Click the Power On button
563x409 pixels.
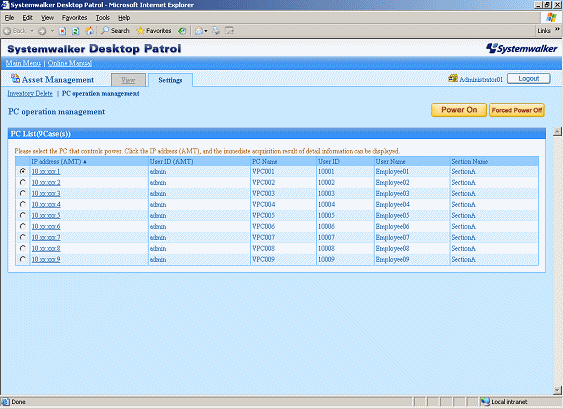coord(459,110)
